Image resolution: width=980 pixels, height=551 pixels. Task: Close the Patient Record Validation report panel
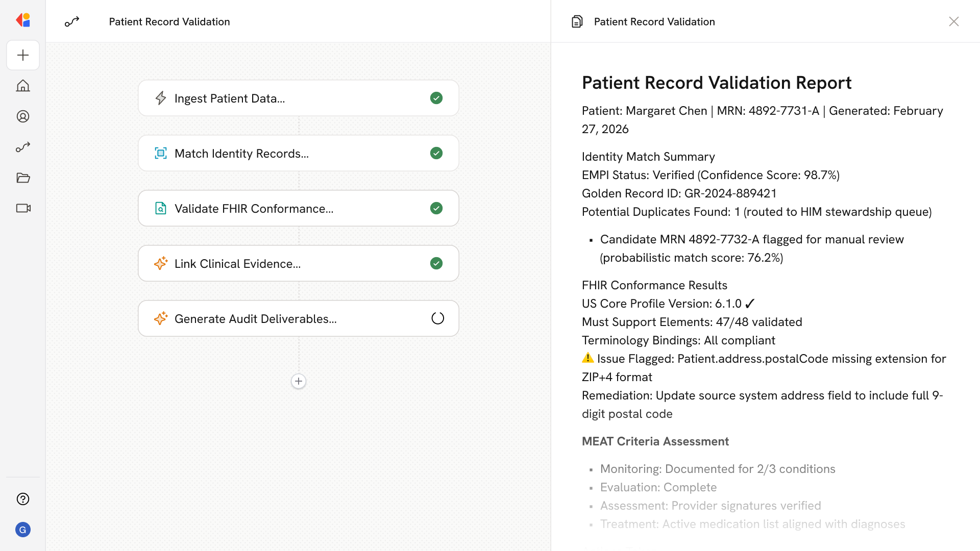[x=953, y=21]
